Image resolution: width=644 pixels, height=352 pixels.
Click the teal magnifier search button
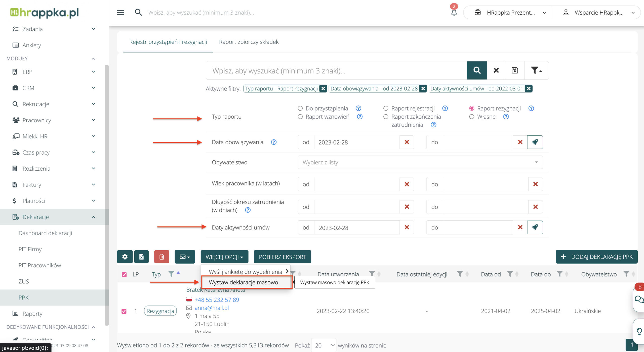click(477, 70)
